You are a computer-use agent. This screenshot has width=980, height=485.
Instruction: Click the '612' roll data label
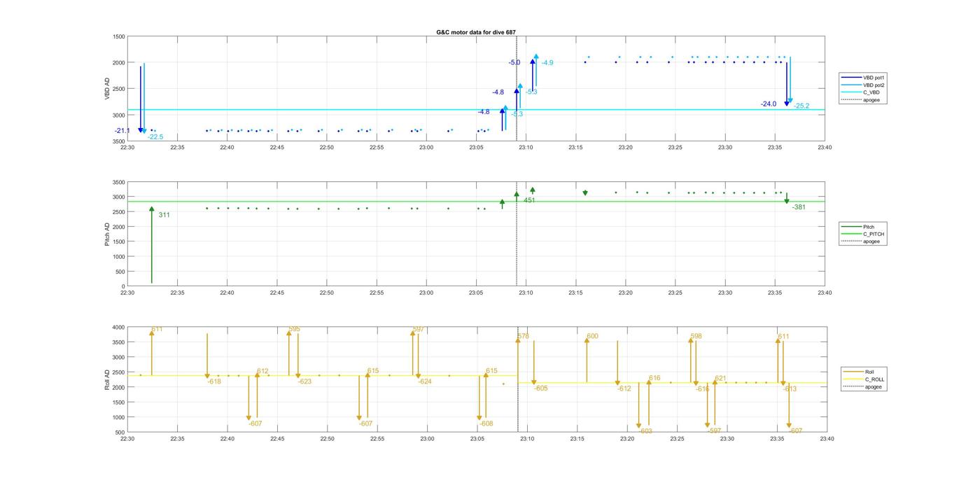coord(262,372)
